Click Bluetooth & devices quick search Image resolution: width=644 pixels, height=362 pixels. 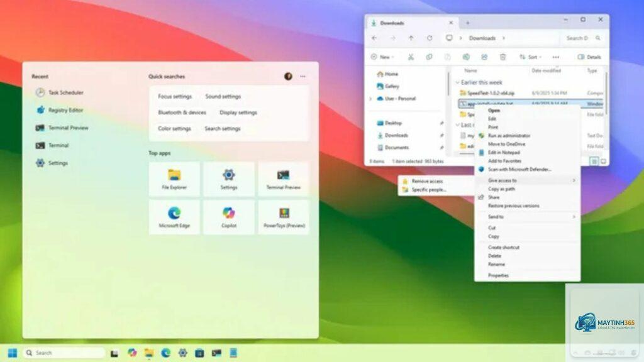[182, 112]
